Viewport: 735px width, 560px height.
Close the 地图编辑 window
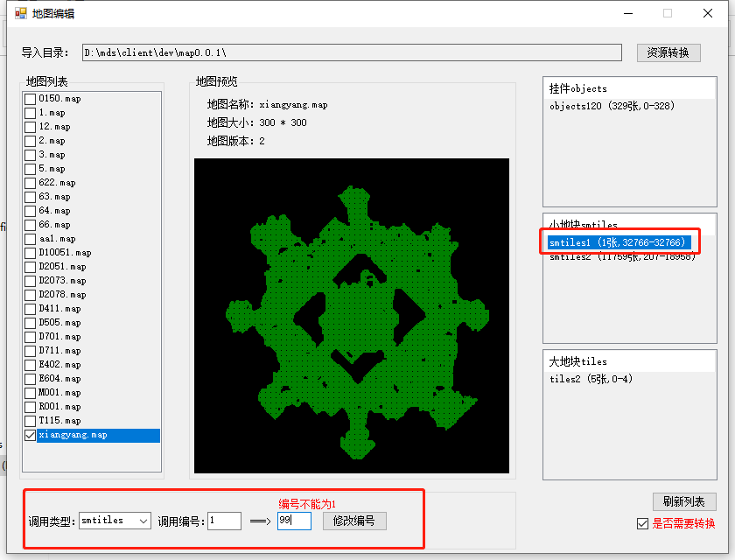tap(707, 13)
